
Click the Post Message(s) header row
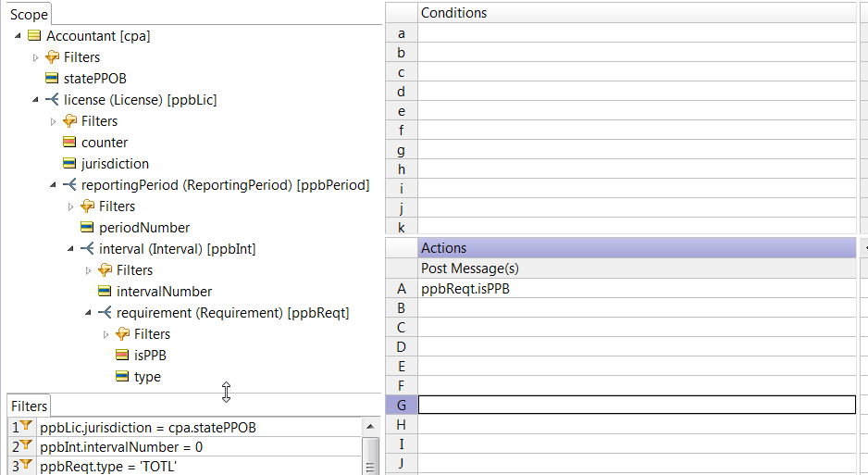[x=637, y=269]
